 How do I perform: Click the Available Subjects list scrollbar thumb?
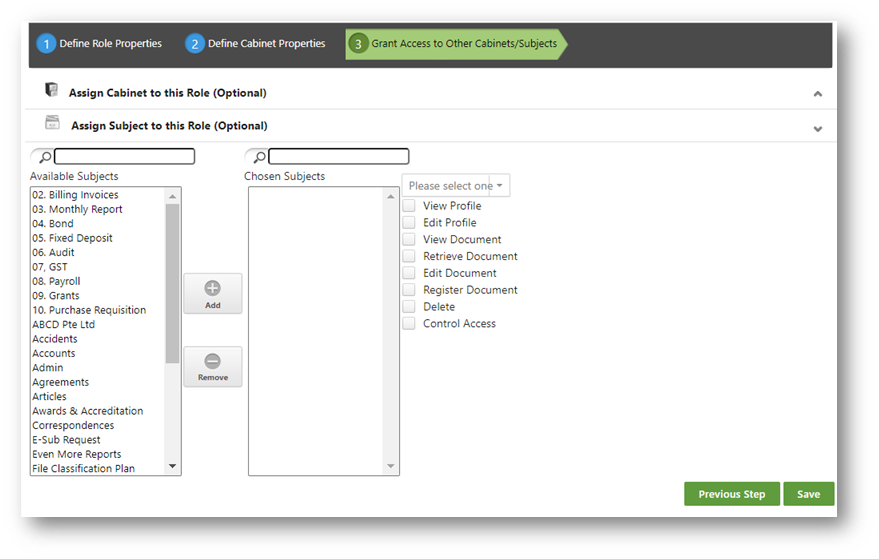coord(172,283)
